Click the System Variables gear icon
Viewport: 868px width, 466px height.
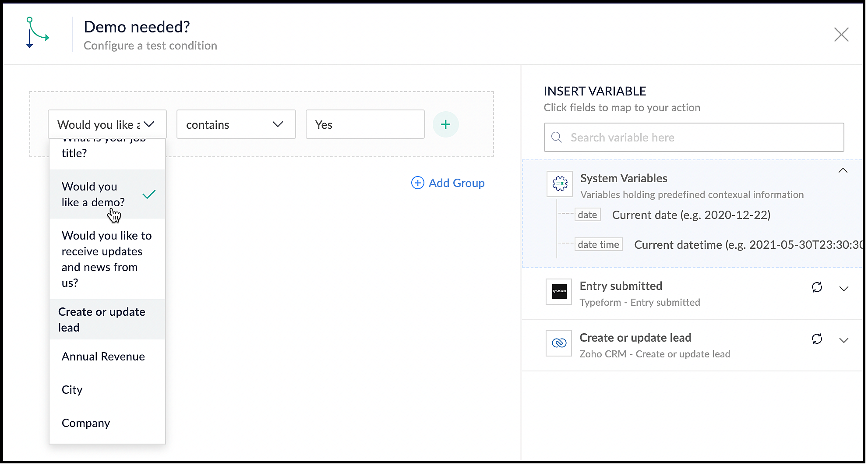click(x=560, y=184)
